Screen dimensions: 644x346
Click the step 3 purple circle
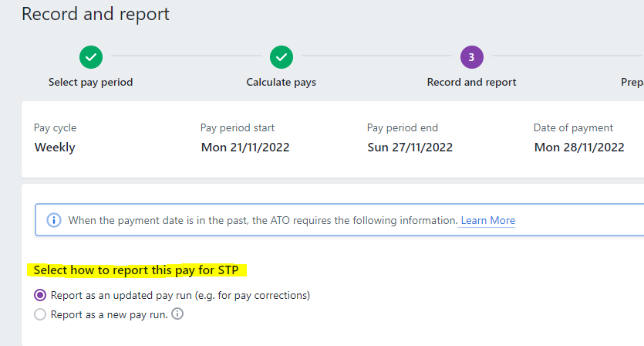pos(471,57)
